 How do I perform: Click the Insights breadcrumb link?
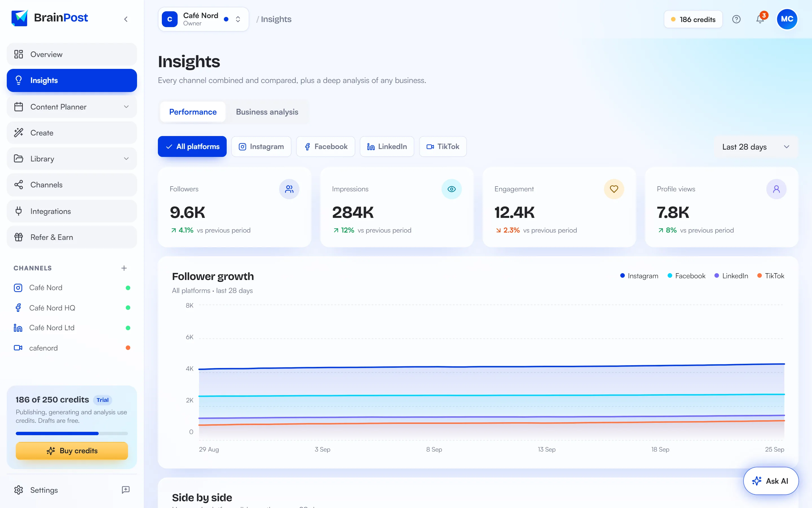276,19
